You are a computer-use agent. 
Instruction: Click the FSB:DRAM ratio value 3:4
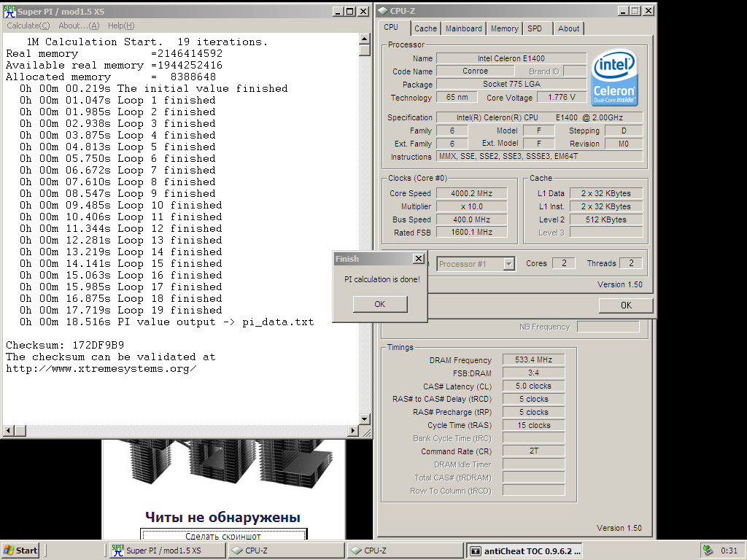[533, 373]
